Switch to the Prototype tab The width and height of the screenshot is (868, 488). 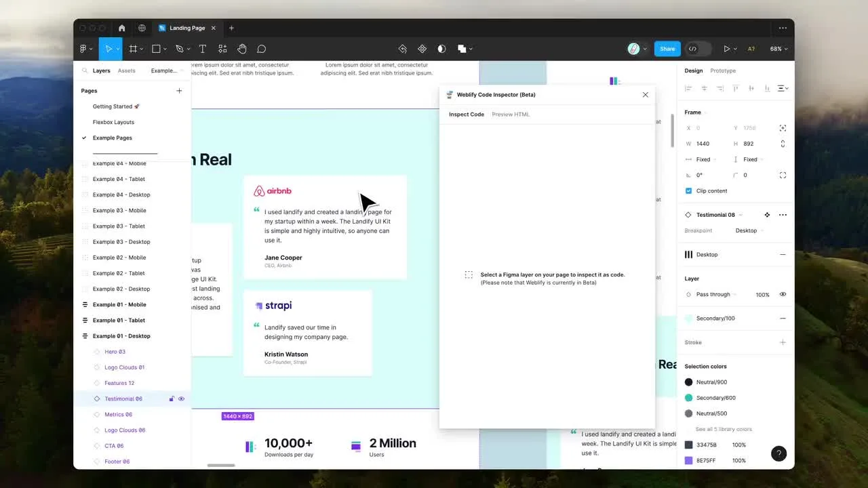[x=723, y=70]
